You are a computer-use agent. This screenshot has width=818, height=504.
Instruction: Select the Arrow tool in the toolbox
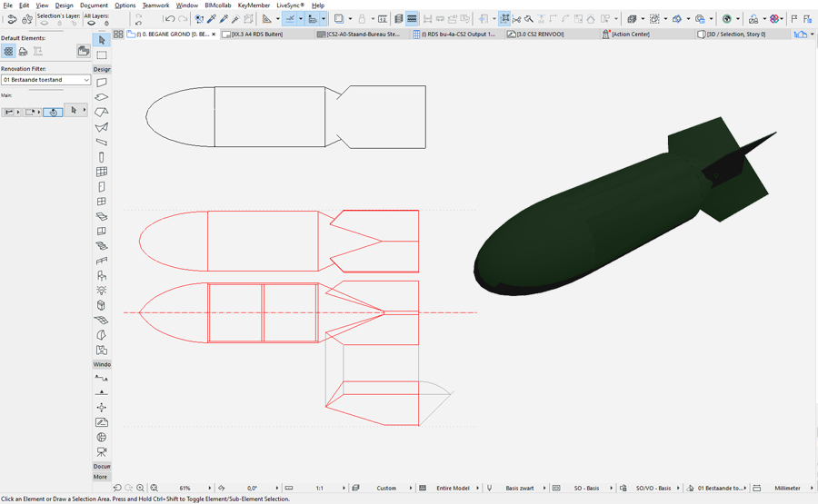pyautogui.click(x=102, y=40)
